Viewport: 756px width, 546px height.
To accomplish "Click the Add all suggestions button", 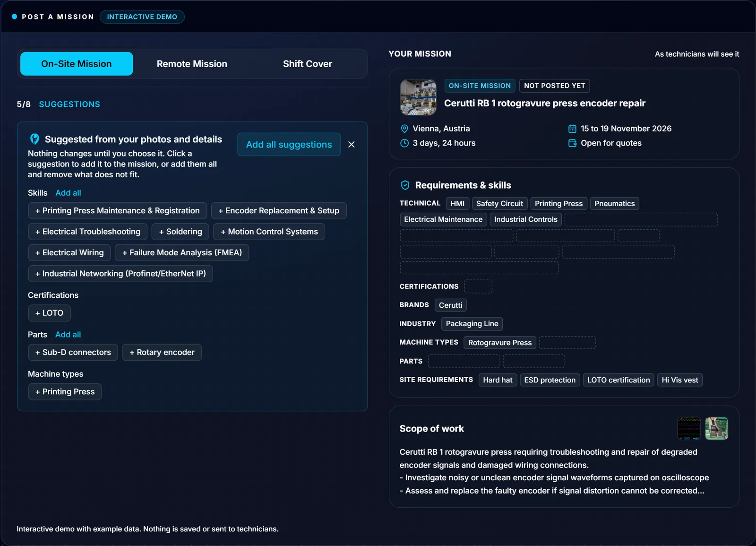I will (289, 145).
